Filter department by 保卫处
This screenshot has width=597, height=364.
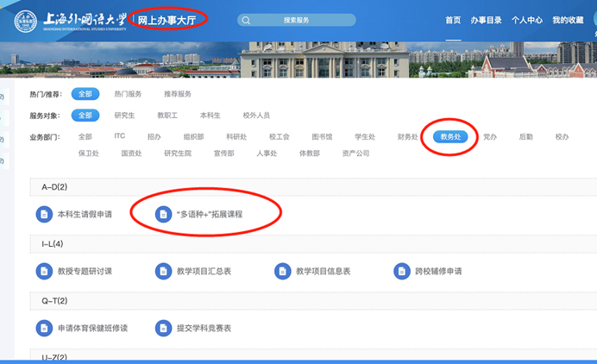coord(89,154)
